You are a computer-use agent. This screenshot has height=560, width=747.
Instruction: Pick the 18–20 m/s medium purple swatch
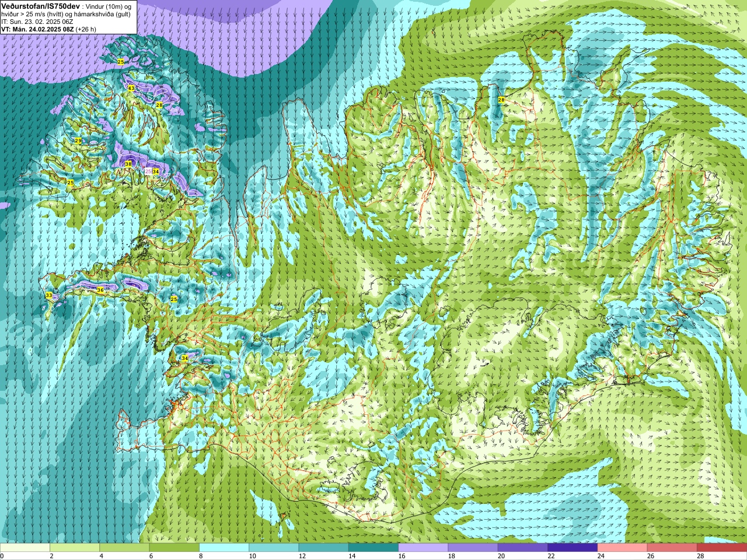coord(473,548)
